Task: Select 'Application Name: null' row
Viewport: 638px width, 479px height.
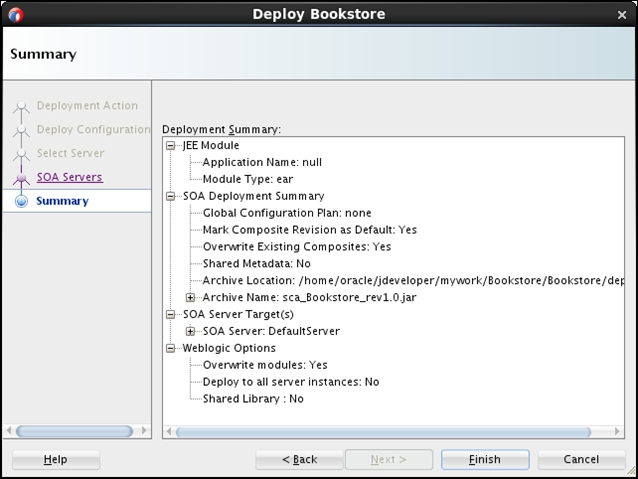Action: pos(262,162)
